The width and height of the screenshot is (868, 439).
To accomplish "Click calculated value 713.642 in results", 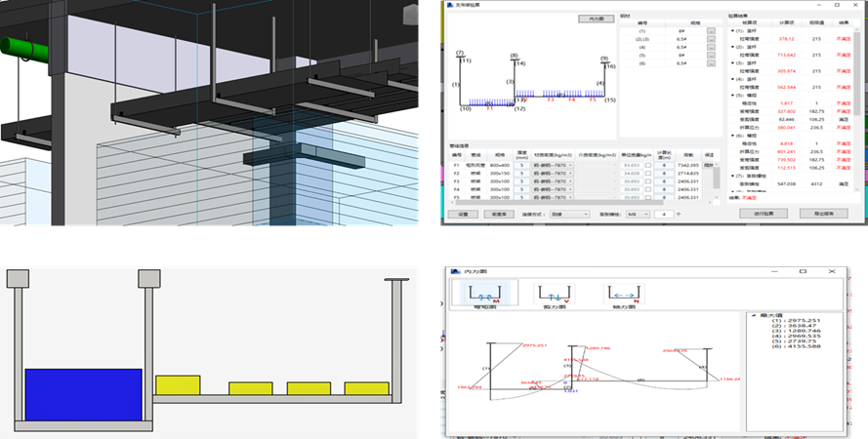I will coord(787,55).
